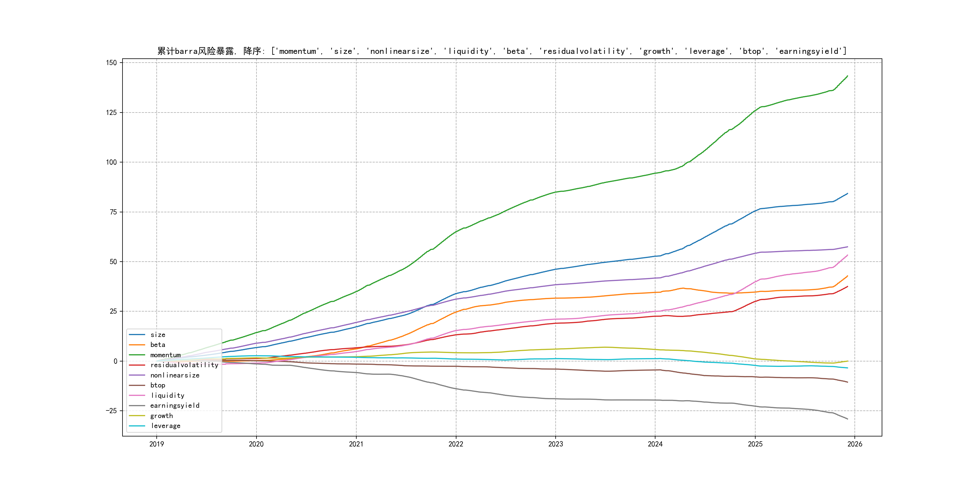Viewport: 980px width, 490px height.
Task: Click the 2022 x-axis tick label
Action: (456, 444)
